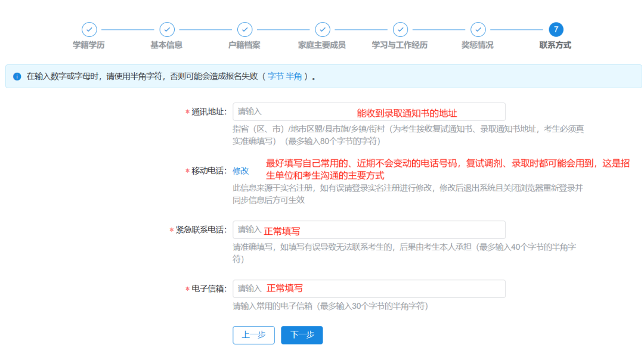The image size is (644, 357).
Task: Go to the 户籍档案 step label
Action: (244, 45)
